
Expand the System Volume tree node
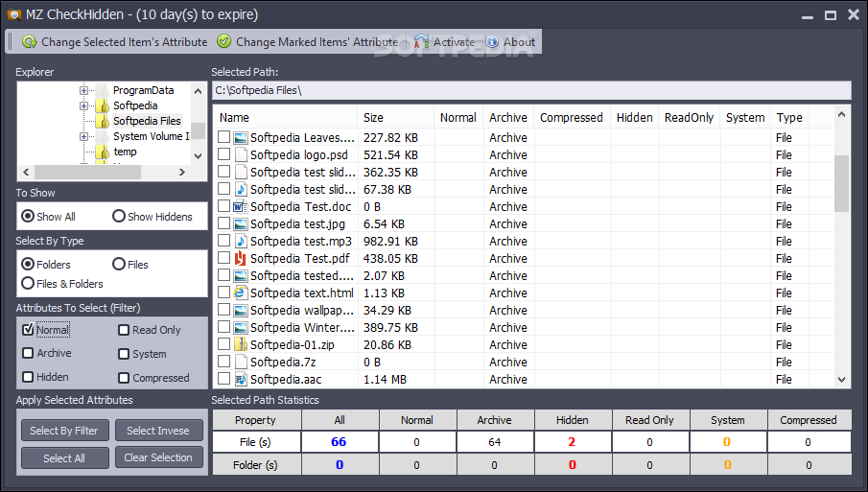point(83,136)
